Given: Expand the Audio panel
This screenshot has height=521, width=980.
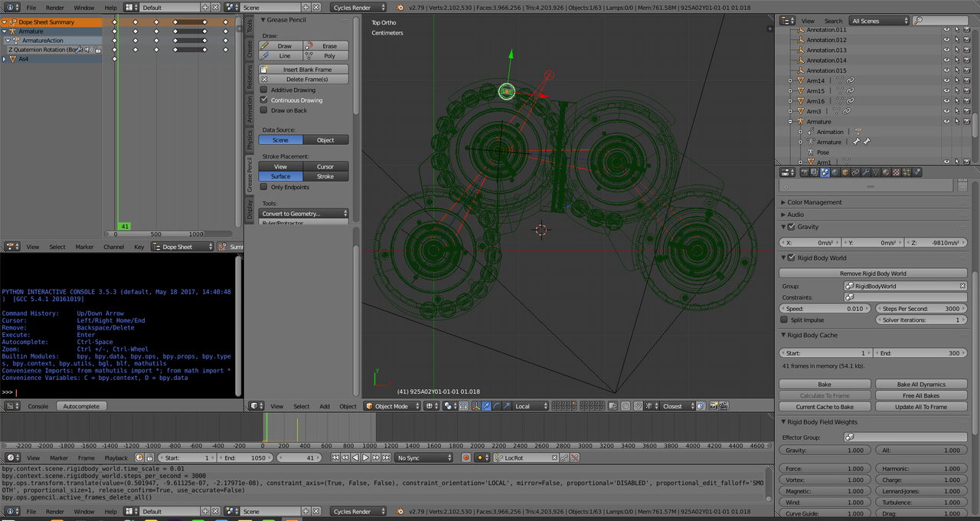Looking at the screenshot, I should pyautogui.click(x=783, y=215).
